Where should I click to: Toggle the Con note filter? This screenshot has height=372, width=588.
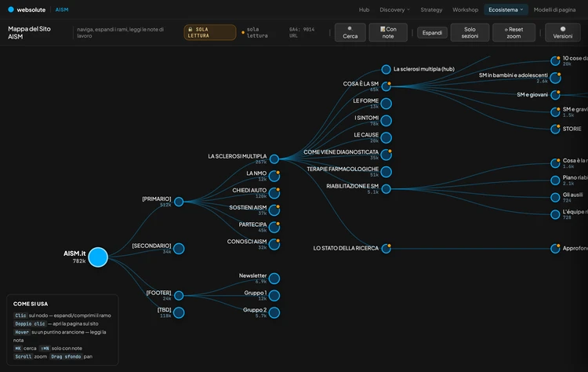(x=388, y=32)
